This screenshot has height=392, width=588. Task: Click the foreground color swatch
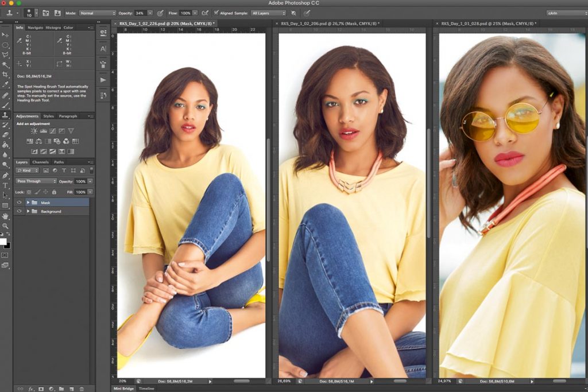click(x=3, y=242)
